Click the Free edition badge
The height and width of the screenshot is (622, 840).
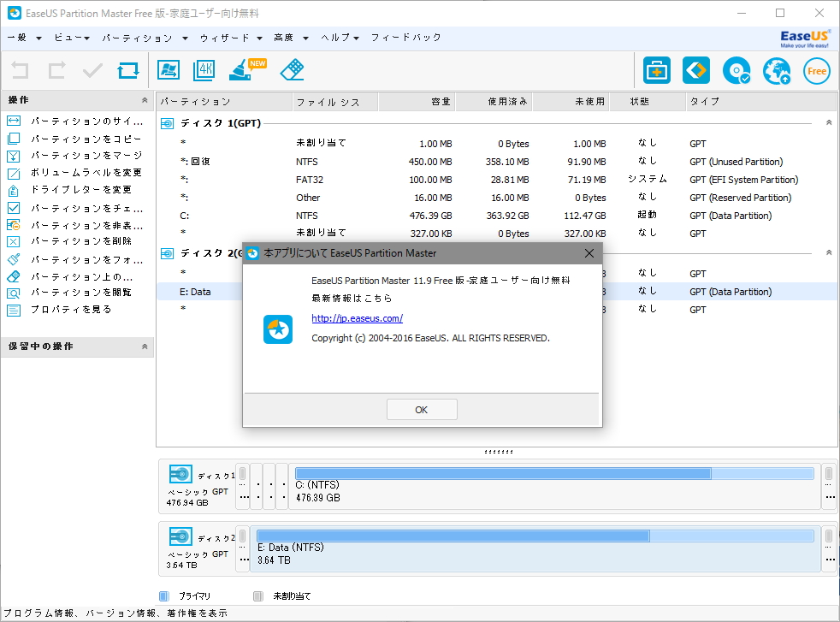point(816,71)
